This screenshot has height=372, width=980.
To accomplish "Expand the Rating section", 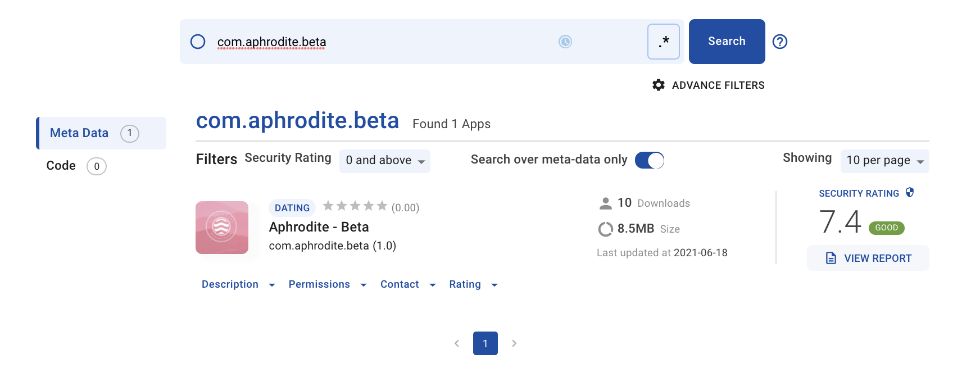I will [x=473, y=284].
